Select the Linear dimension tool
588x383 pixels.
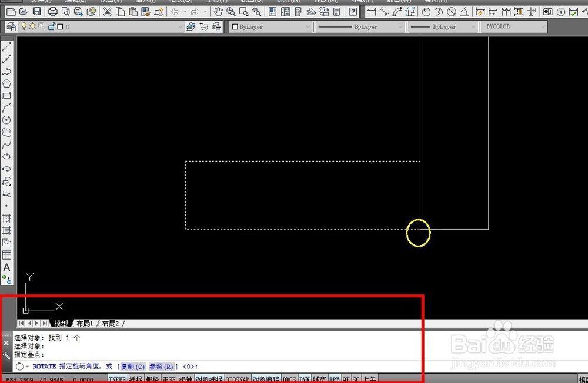(x=371, y=12)
